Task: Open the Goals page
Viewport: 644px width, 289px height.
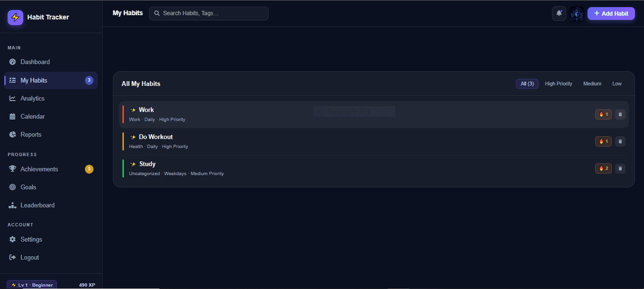Action: (51, 187)
